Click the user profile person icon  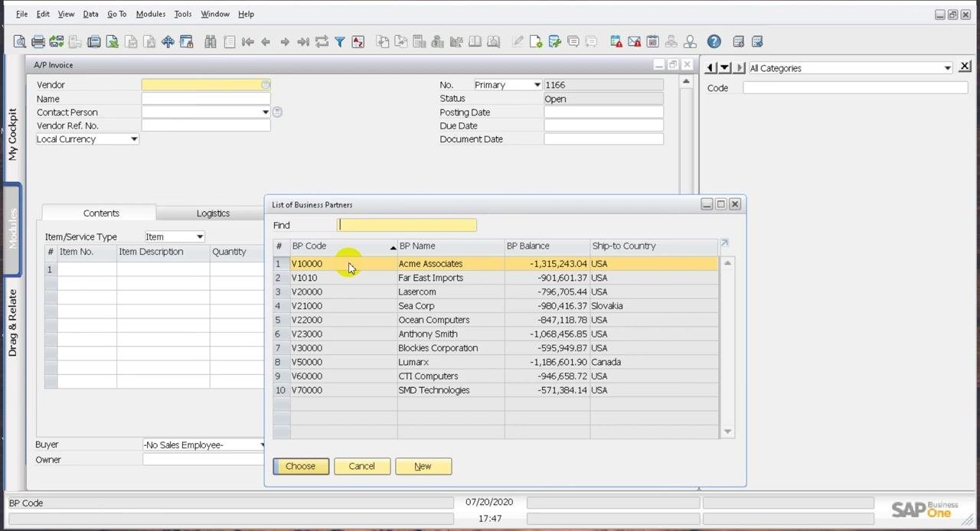(690, 42)
